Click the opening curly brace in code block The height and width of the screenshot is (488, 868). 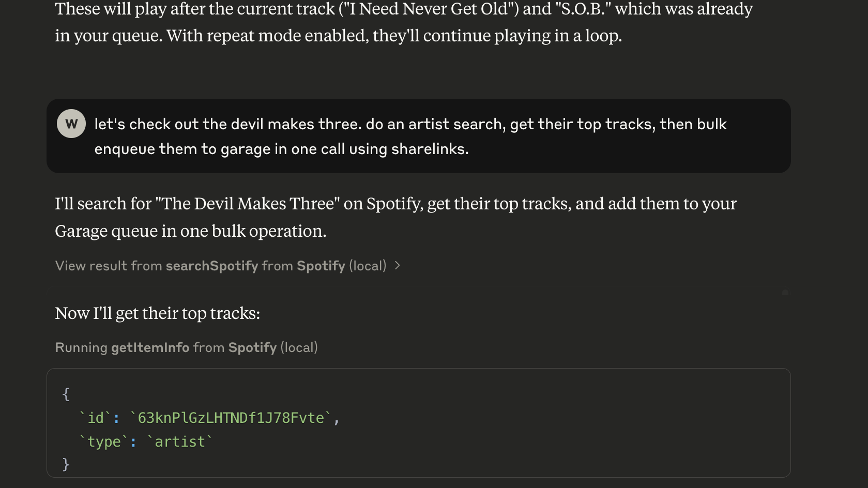coord(66,394)
